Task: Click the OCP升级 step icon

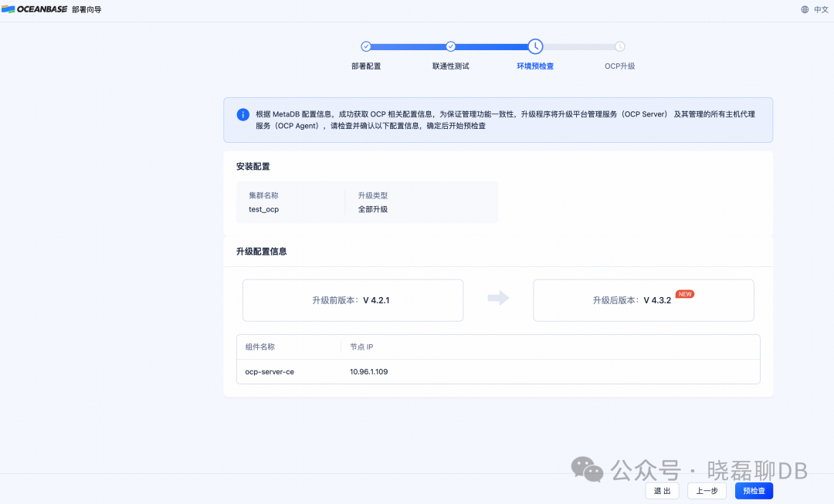Action: [x=619, y=46]
